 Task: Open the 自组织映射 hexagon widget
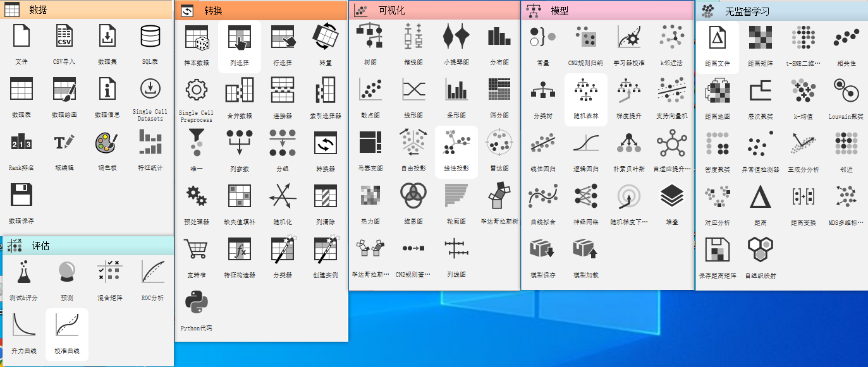[x=761, y=250]
